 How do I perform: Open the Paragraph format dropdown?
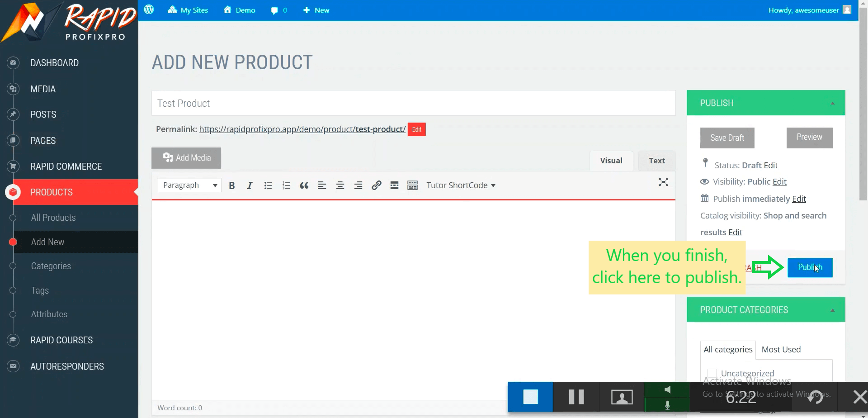[189, 185]
